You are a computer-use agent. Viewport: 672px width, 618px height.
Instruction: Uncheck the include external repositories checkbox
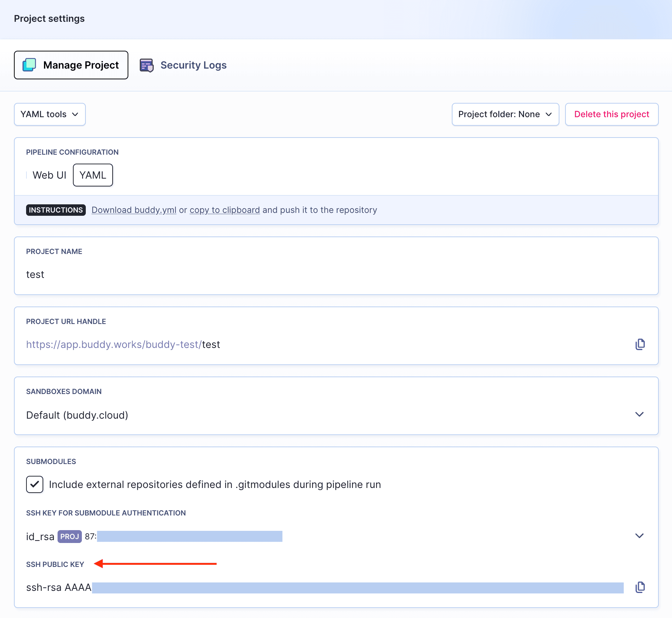click(x=35, y=484)
